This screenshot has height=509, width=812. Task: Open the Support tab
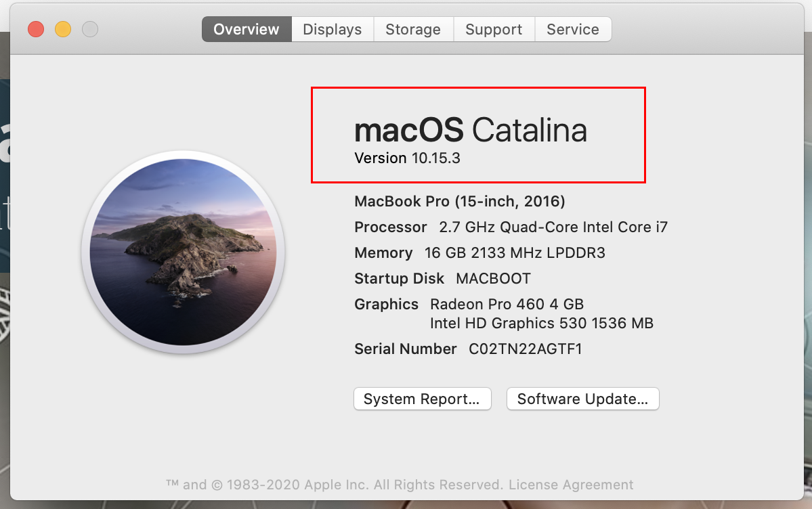point(494,29)
